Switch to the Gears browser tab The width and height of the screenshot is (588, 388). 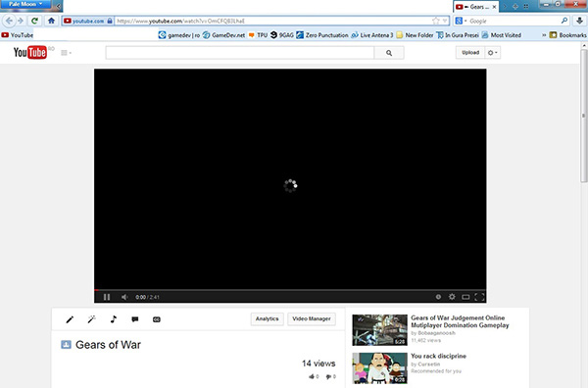[476, 7]
